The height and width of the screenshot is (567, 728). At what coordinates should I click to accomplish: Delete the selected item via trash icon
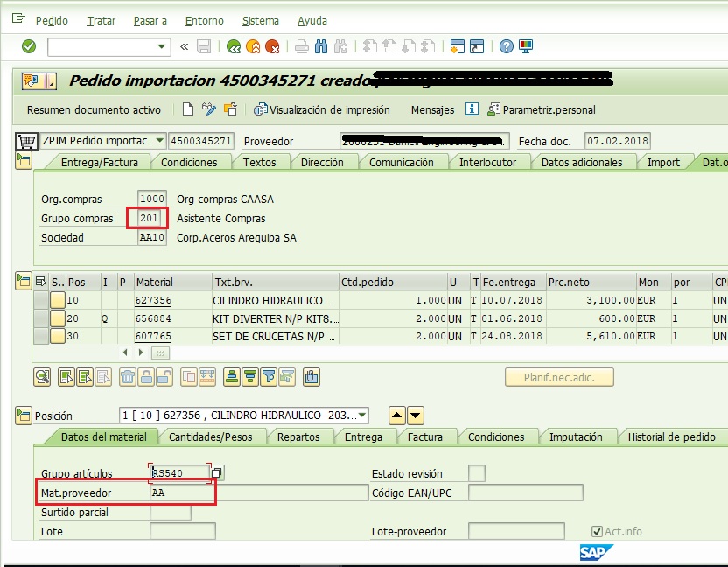[128, 376]
